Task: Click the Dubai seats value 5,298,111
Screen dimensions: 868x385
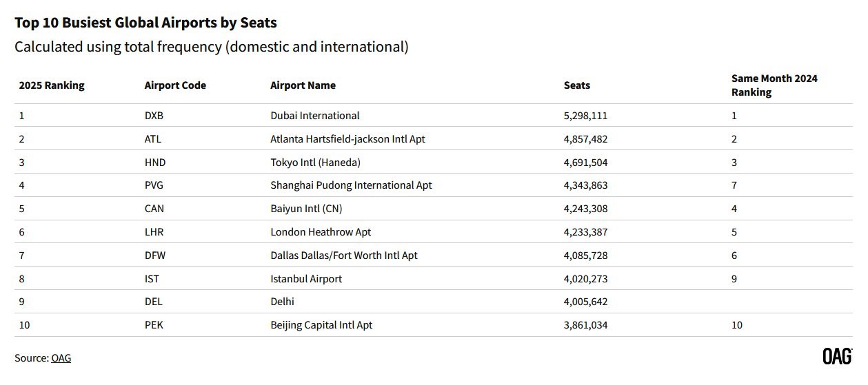Action: coord(585,116)
